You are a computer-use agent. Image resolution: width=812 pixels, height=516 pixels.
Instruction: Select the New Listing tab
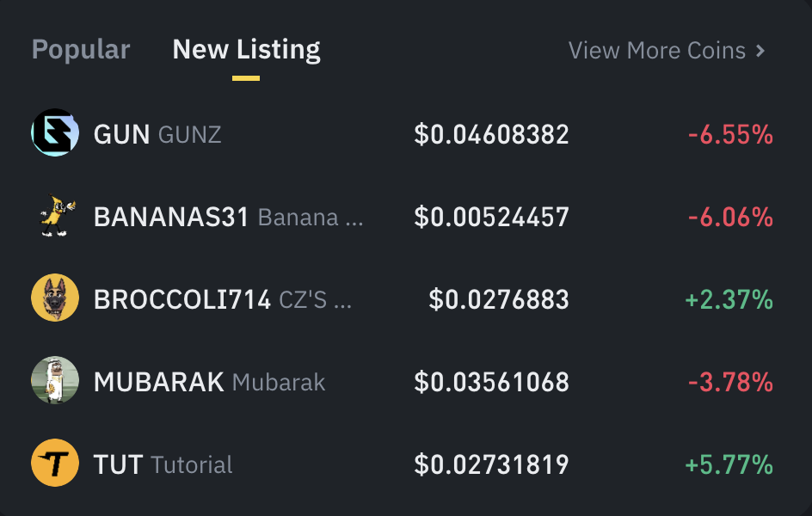click(246, 50)
